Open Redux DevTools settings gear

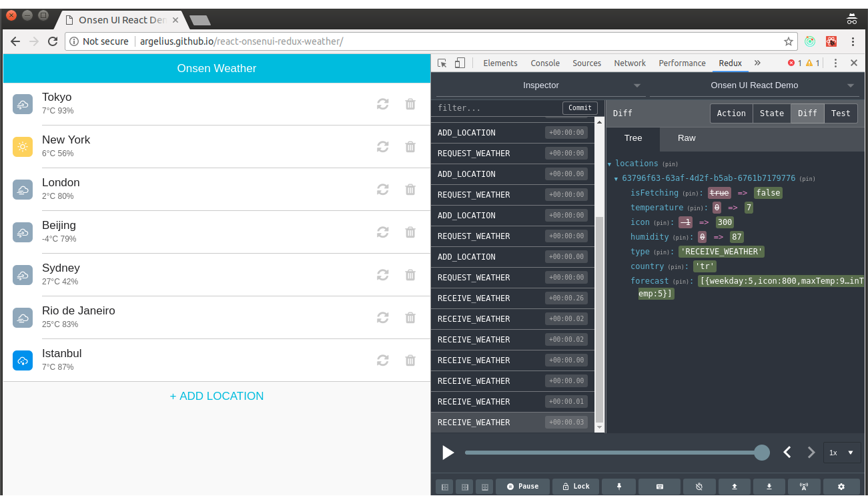click(x=841, y=486)
